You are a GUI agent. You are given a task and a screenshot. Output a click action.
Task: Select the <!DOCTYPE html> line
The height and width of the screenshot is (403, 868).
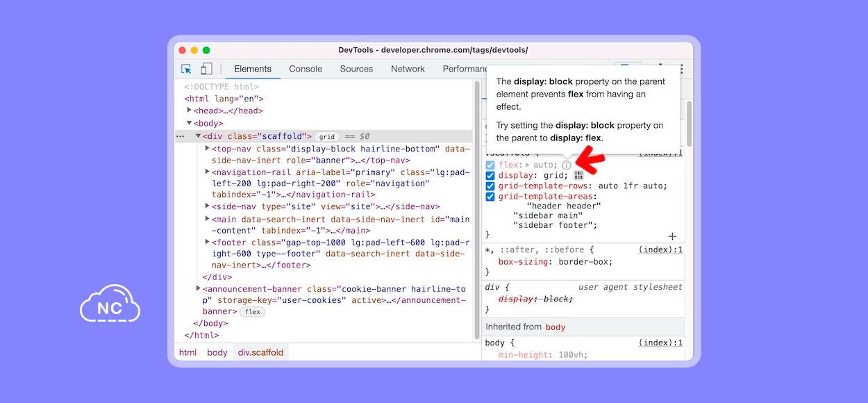point(222,87)
